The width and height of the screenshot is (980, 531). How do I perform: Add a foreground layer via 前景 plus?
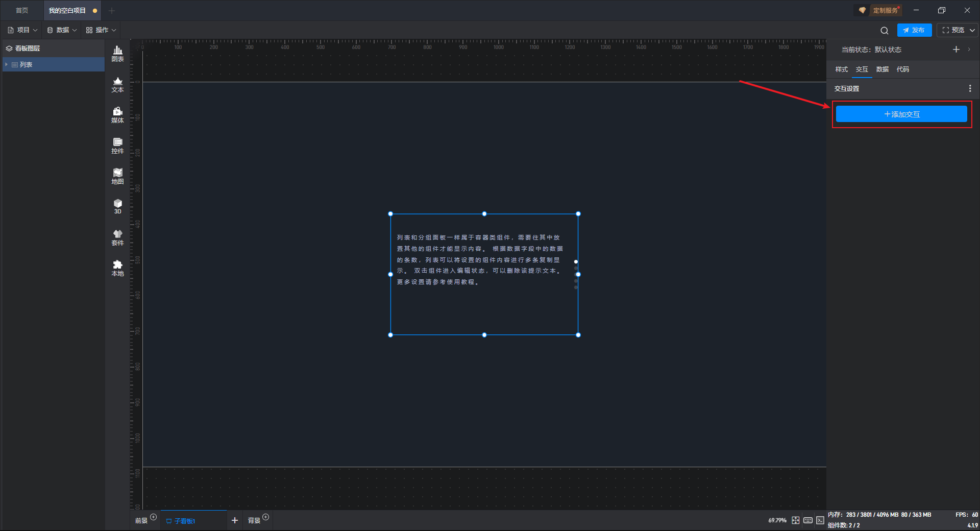coord(154,517)
